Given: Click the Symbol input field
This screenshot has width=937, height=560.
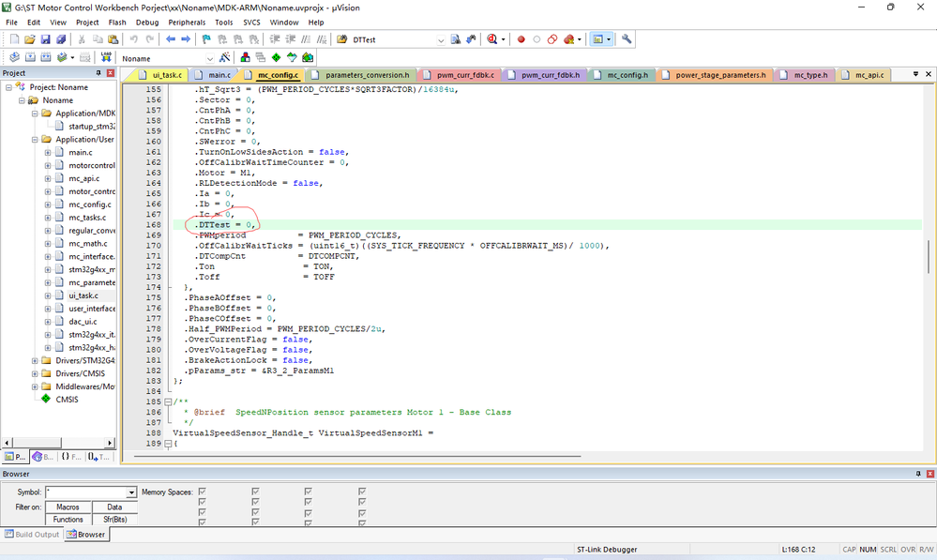Looking at the screenshot, I should point(84,492).
